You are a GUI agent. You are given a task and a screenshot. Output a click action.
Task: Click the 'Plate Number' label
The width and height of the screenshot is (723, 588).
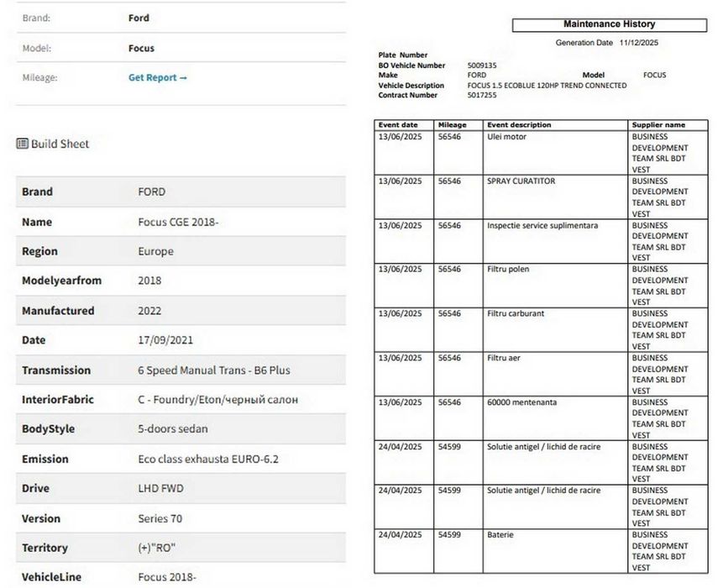(x=402, y=55)
